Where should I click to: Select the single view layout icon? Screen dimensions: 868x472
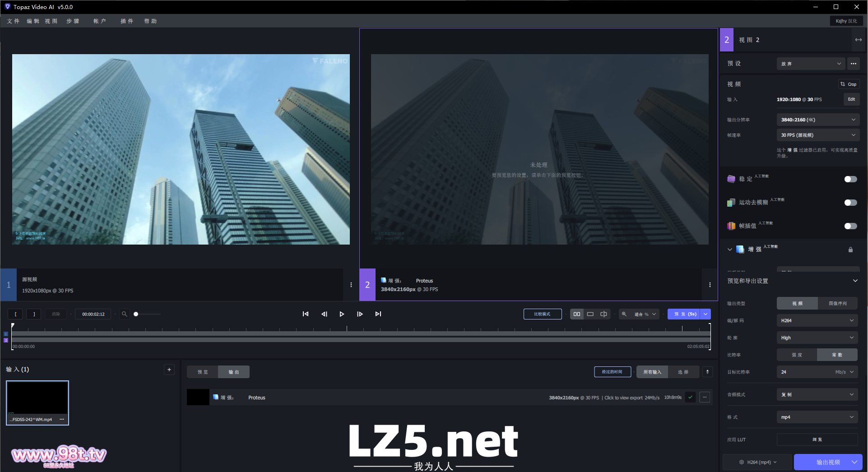point(590,314)
